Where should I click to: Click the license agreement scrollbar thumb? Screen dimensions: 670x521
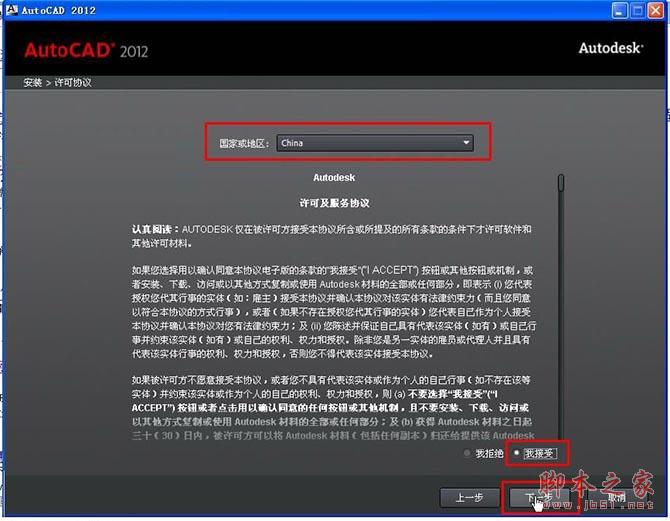[561, 183]
